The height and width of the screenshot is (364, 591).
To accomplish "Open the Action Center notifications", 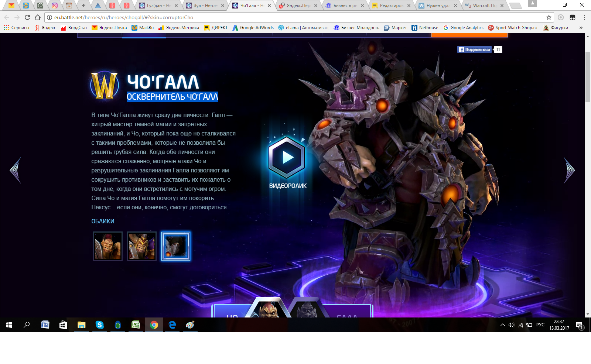I will click(x=579, y=325).
